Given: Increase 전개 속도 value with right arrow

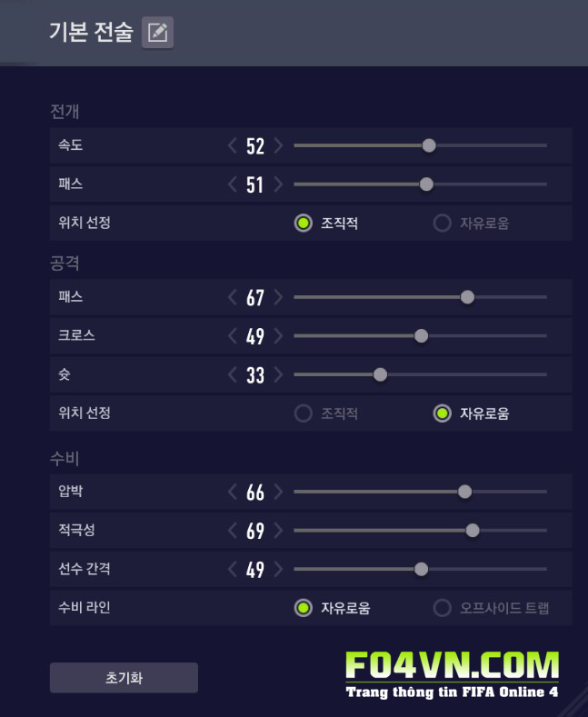Looking at the screenshot, I should coord(278,145).
